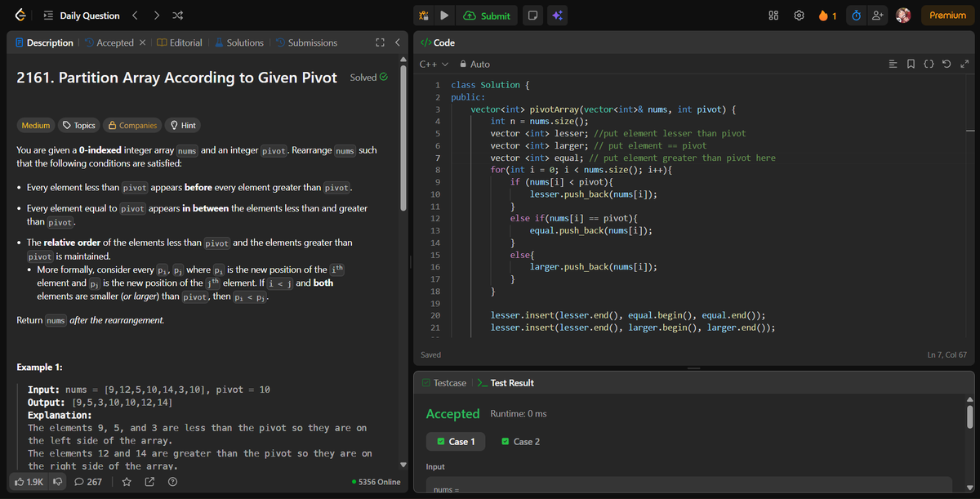Click the nums input field
The image size is (980, 499).
689,486
